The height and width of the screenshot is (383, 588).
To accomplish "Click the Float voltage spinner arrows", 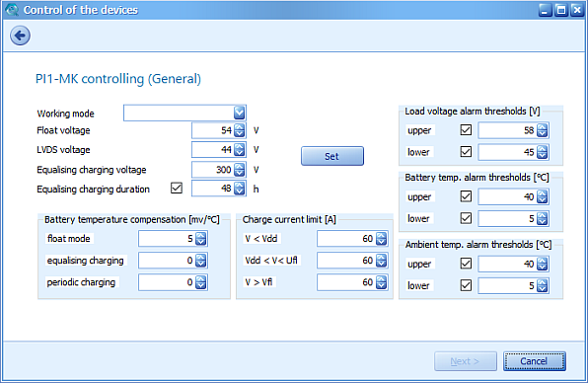I will pyautogui.click(x=240, y=130).
